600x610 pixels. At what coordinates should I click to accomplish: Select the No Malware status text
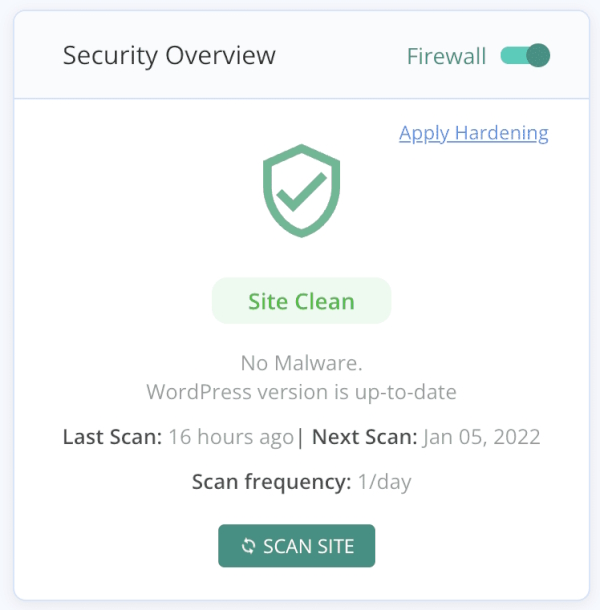(x=301, y=362)
